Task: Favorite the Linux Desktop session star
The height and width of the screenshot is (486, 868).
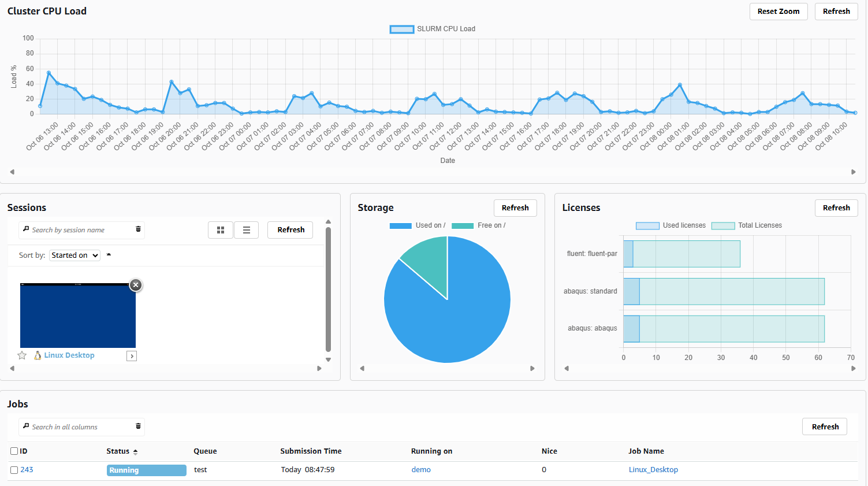Action: [x=22, y=355]
